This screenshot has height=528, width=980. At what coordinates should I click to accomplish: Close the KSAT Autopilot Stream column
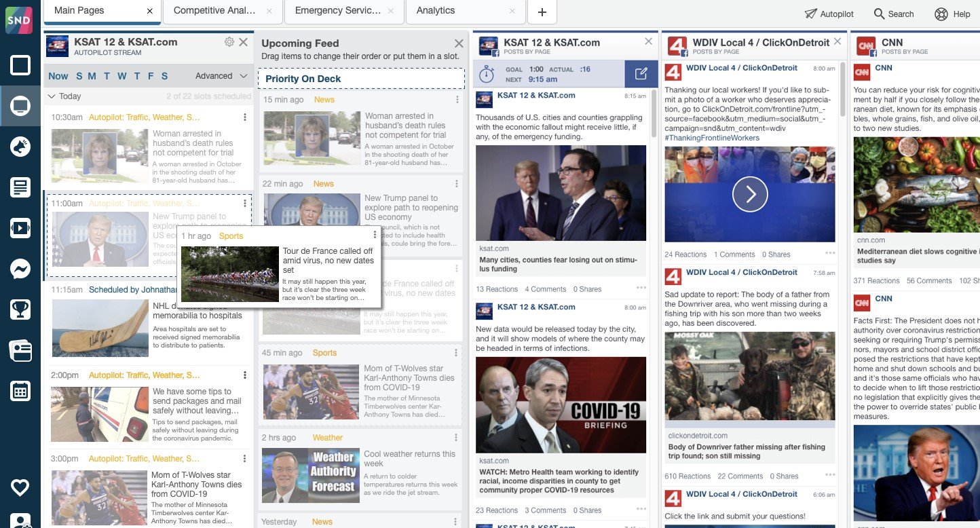click(244, 42)
